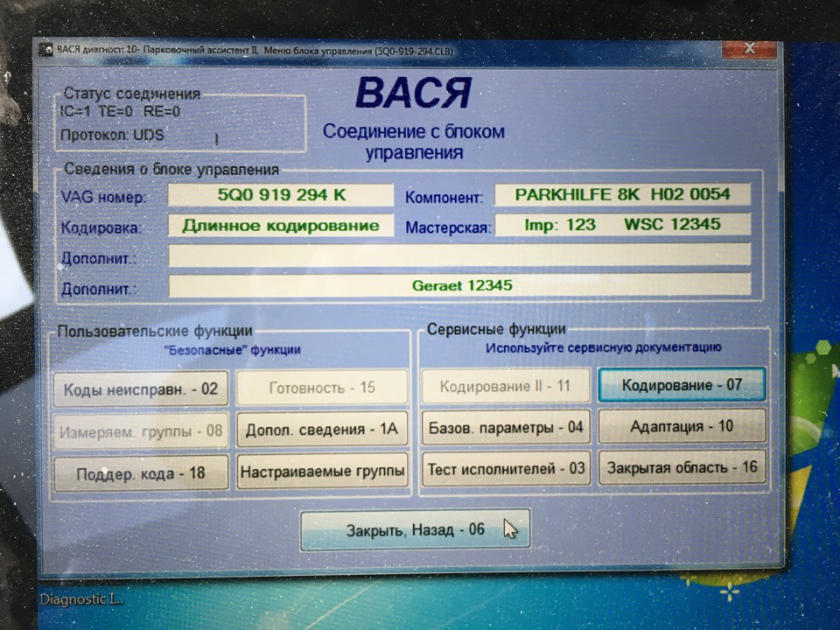The height and width of the screenshot is (630, 840).
Task: Start "Тест исполнителей - 03" output test
Action: 506,469
